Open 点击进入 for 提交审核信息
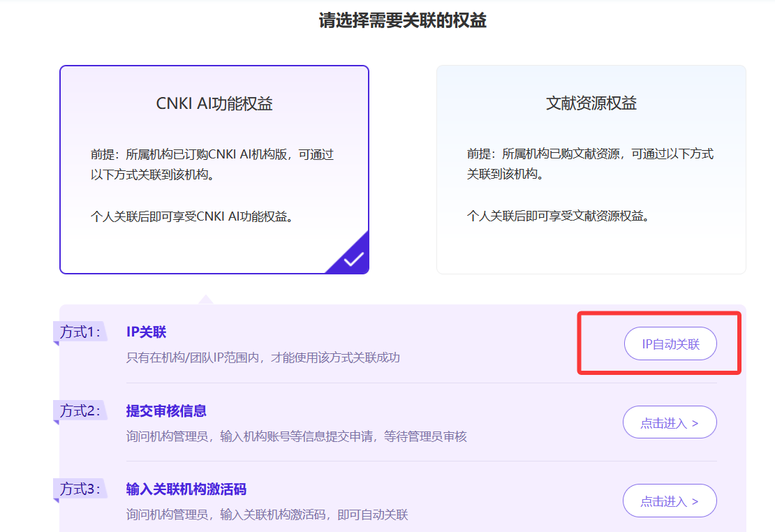Image resolution: width=775 pixels, height=532 pixels. [670, 422]
